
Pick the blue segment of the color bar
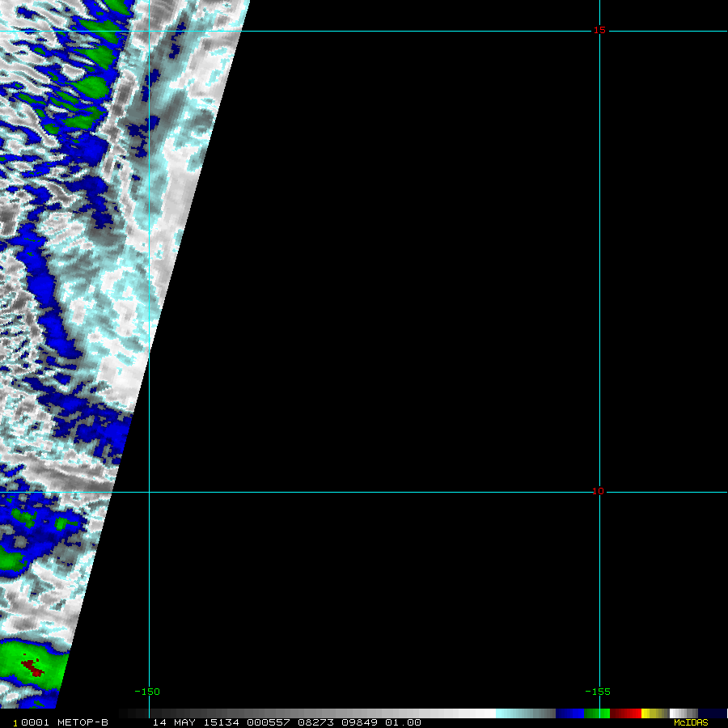click(x=569, y=713)
